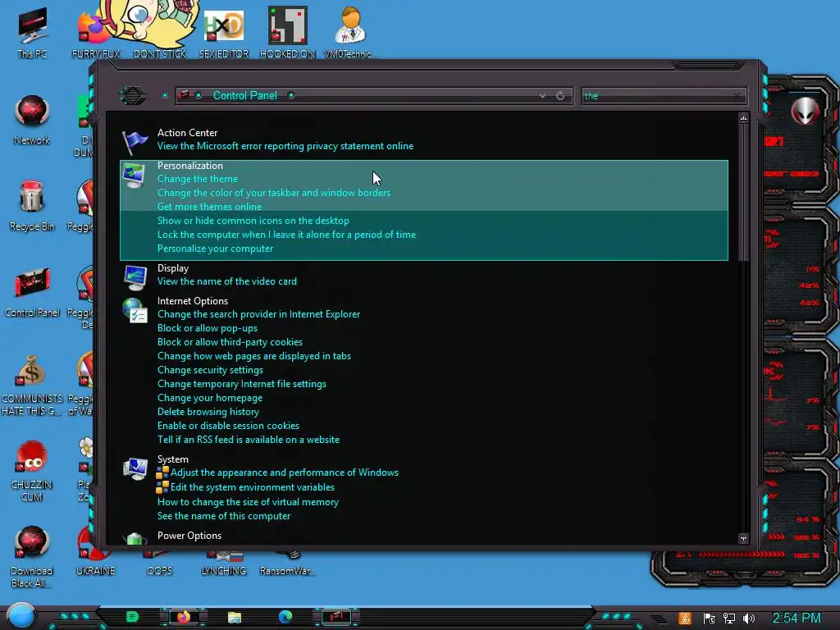Viewport: 840px width, 630px height.
Task: Open See the name of this computer
Action: [x=224, y=517]
